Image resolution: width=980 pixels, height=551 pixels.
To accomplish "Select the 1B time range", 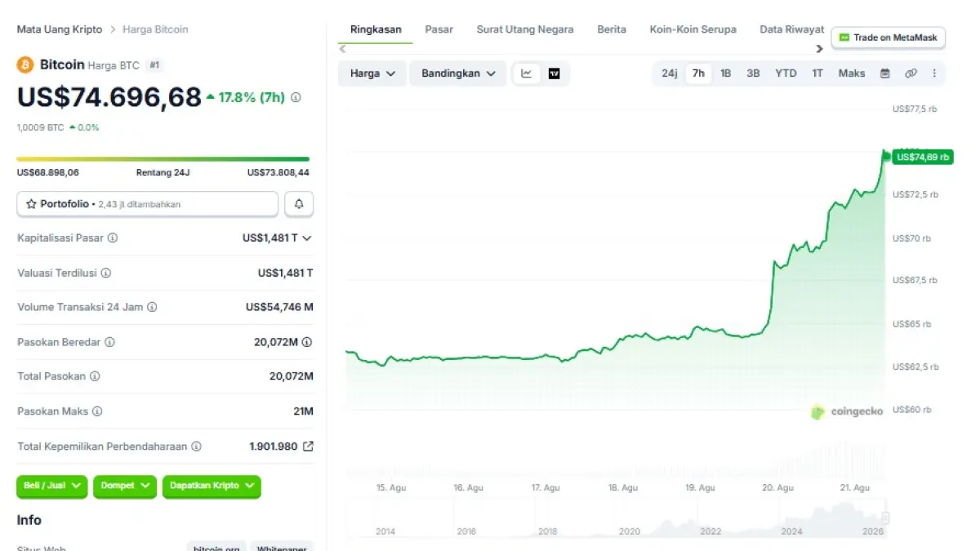I will [725, 73].
